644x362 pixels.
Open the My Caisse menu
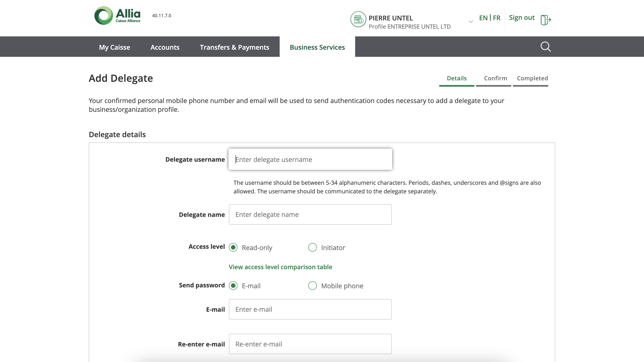click(x=115, y=47)
